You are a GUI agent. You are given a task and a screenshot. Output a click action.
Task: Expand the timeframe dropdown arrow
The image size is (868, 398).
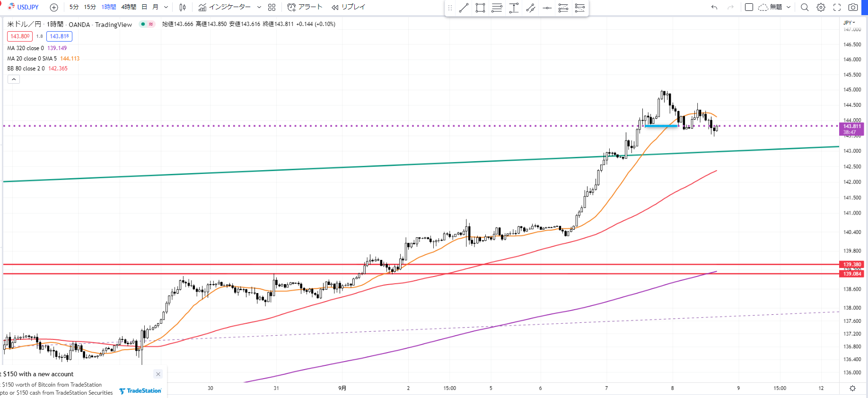[x=166, y=7]
